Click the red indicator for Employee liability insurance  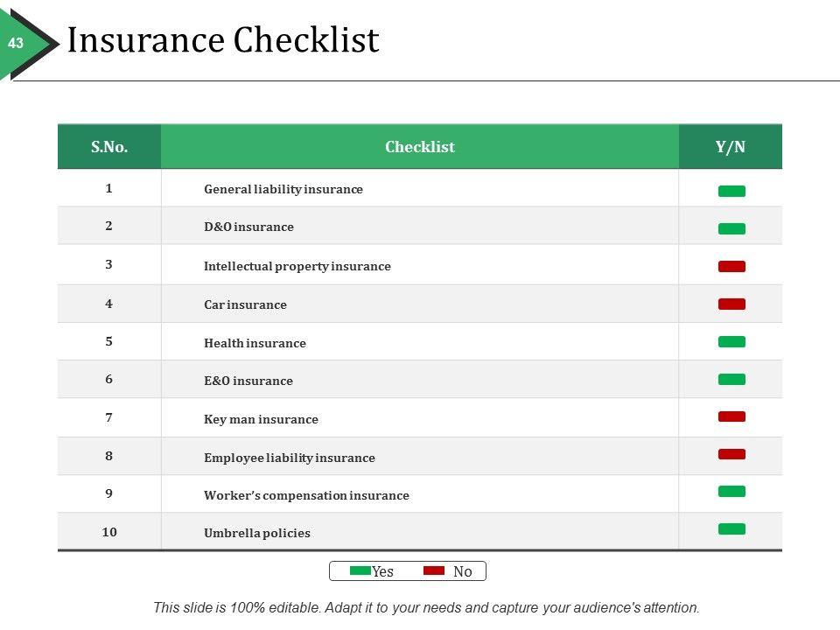[x=731, y=454]
